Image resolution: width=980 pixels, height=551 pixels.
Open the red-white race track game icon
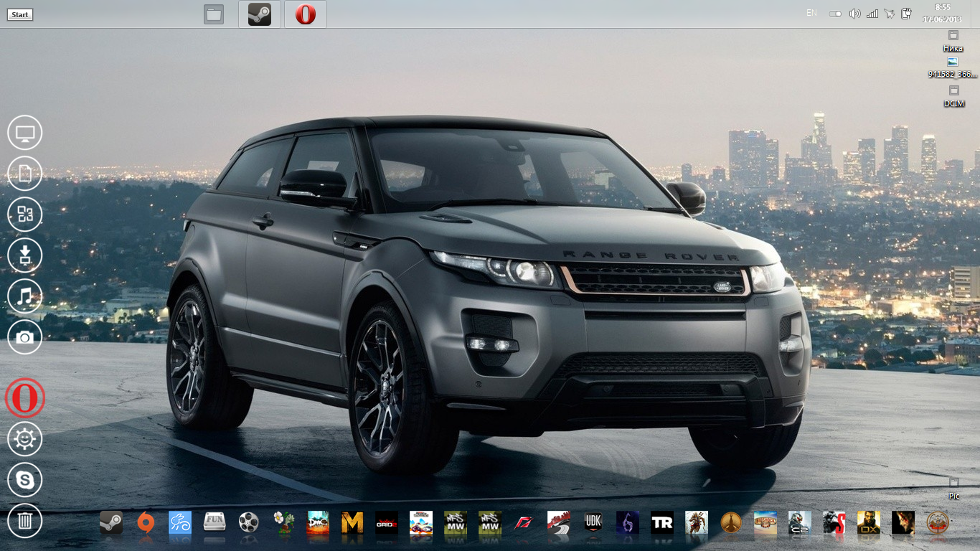point(559,522)
